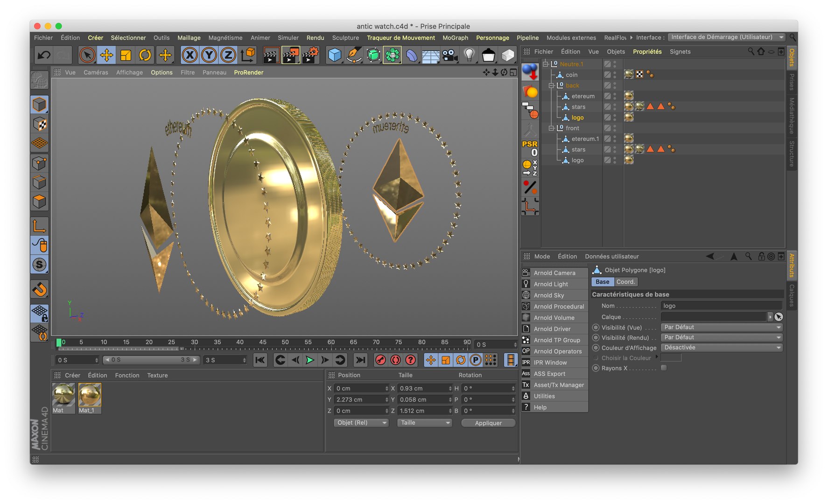Add a Cube primitive object
The width and height of the screenshot is (828, 504).
pos(335,55)
